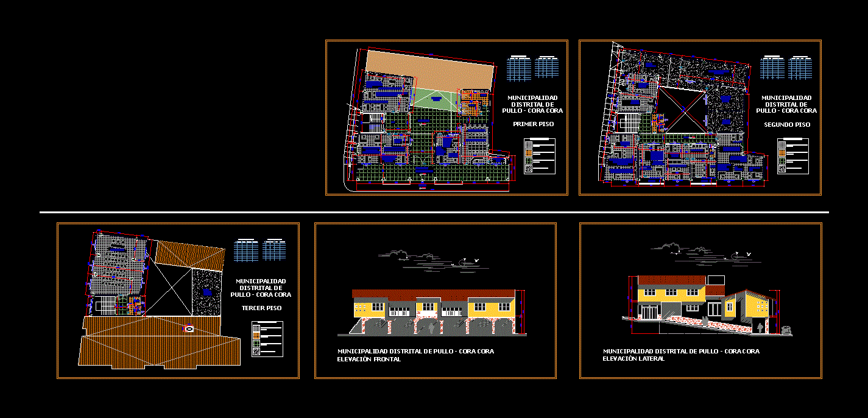Click the TERCER PISO heading

261,308
